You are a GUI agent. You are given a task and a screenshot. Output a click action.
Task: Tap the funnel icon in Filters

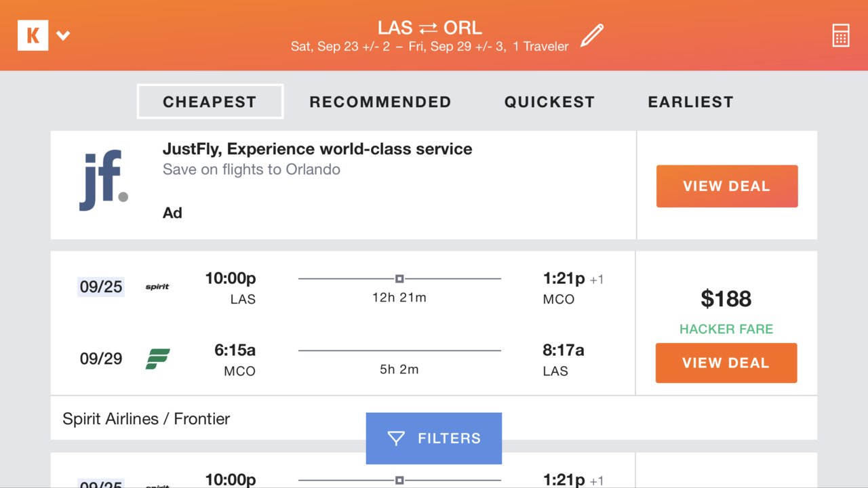pyautogui.click(x=396, y=439)
